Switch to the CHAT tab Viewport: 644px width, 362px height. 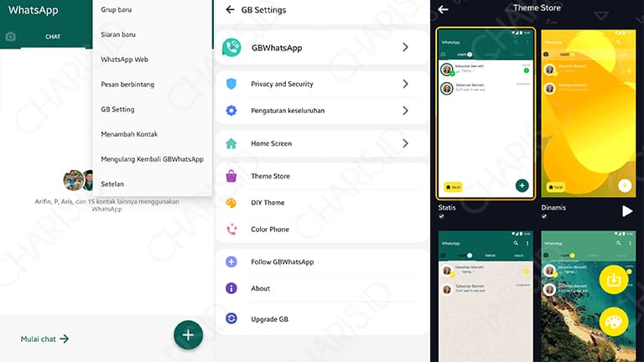tap(53, 37)
